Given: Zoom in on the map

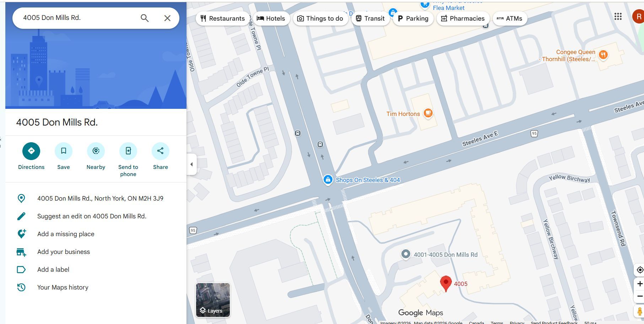Looking at the screenshot, I should click(x=640, y=284).
